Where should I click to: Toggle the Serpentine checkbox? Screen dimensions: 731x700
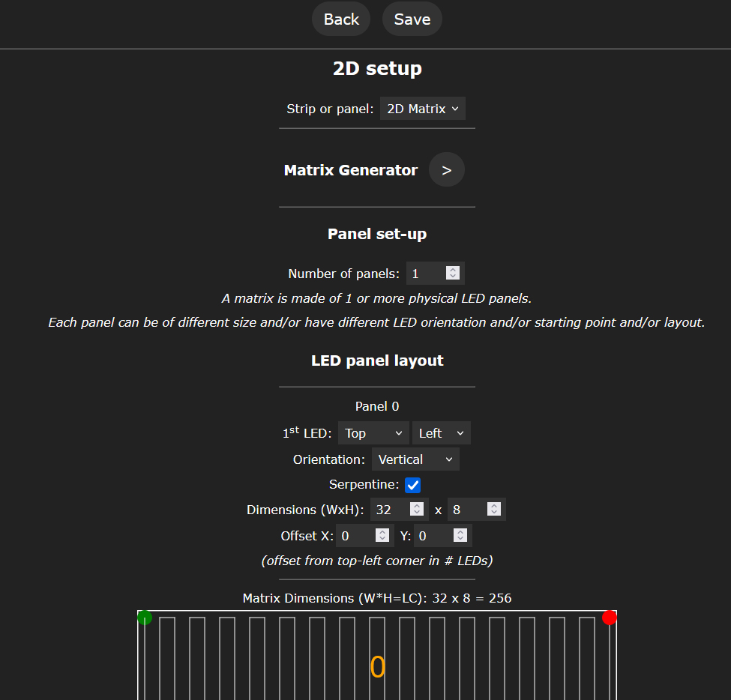point(413,485)
